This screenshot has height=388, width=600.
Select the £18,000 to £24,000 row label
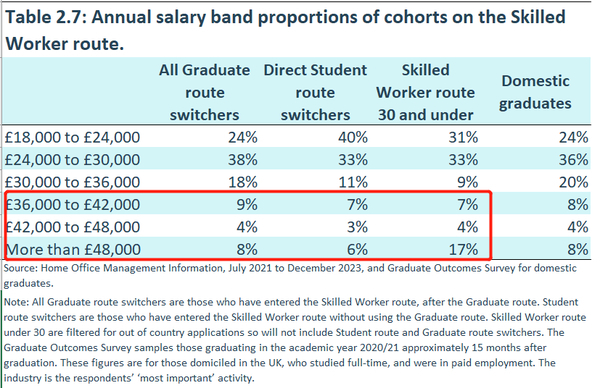[x=72, y=137]
